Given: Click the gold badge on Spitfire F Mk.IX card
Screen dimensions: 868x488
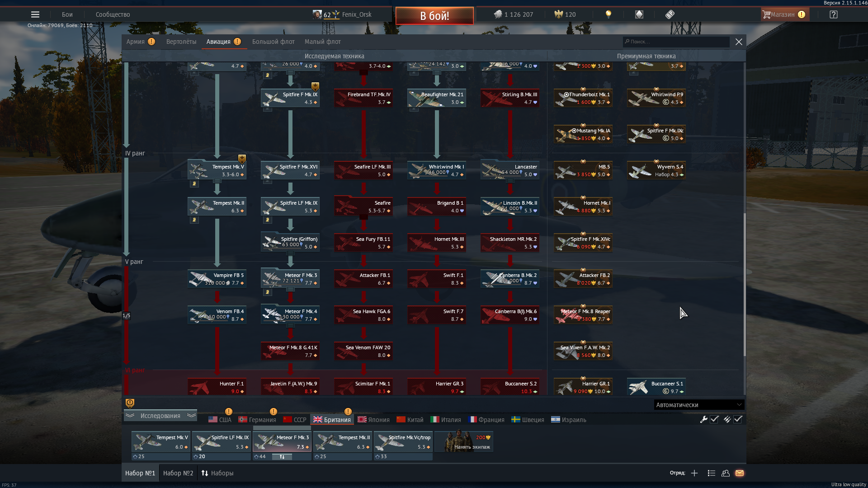Looking at the screenshot, I should tap(315, 86).
